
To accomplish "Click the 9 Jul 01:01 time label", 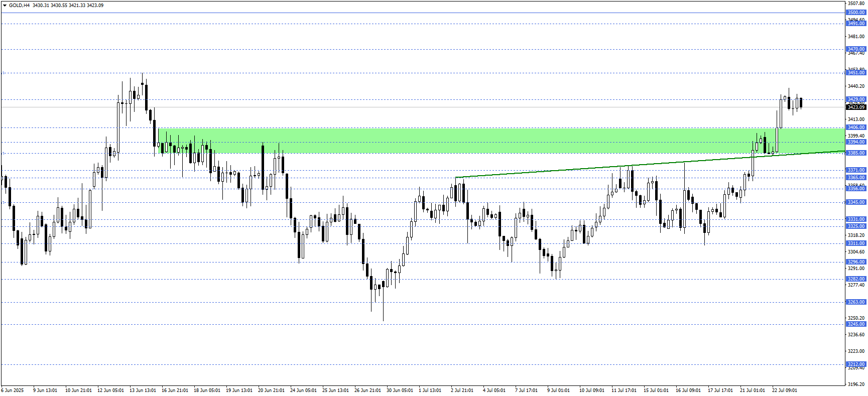I will coord(558,390).
